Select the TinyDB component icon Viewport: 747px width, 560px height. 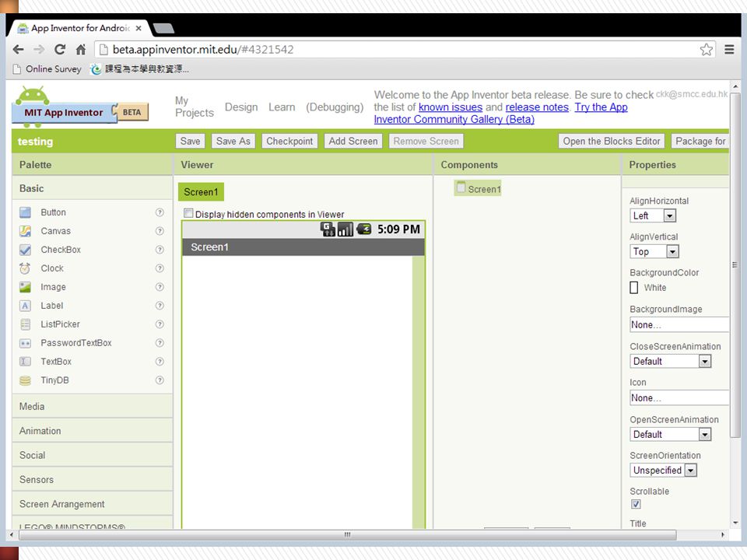point(25,380)
